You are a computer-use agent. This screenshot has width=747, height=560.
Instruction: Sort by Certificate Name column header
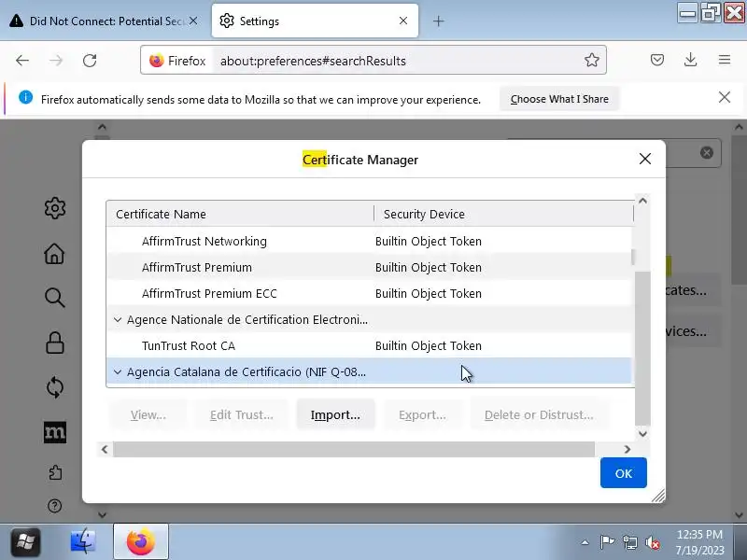pos(240,214)
